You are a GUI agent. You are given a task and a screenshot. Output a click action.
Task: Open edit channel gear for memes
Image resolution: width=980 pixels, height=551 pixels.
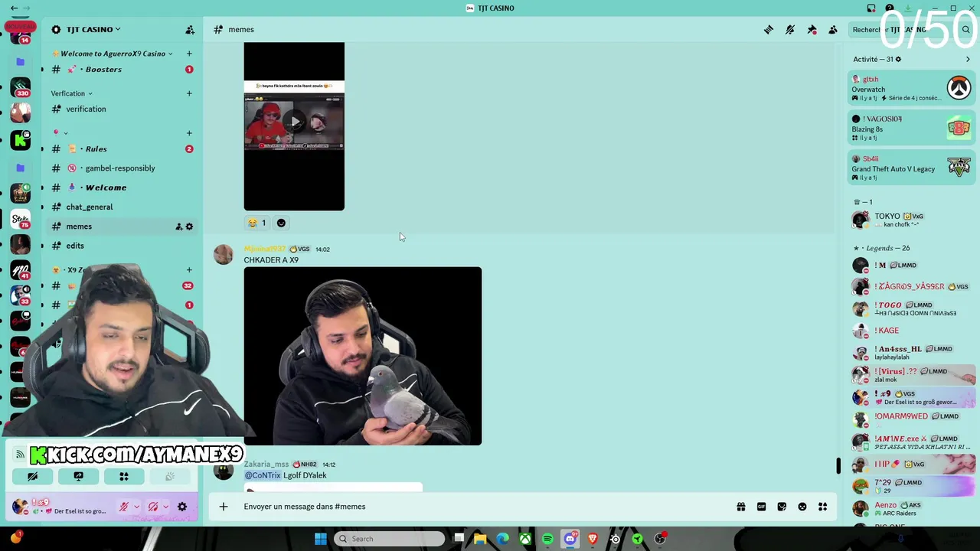click(x=190, y=227)
